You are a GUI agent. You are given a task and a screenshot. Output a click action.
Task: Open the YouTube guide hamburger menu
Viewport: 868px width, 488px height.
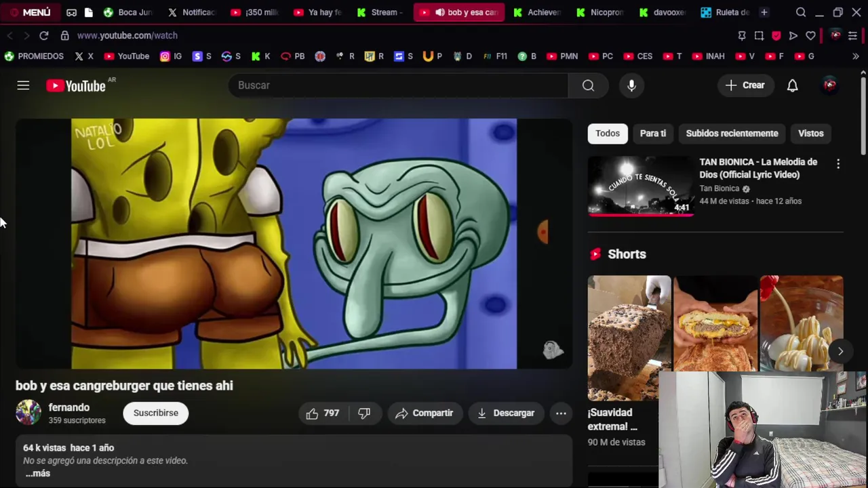point(23,85)
